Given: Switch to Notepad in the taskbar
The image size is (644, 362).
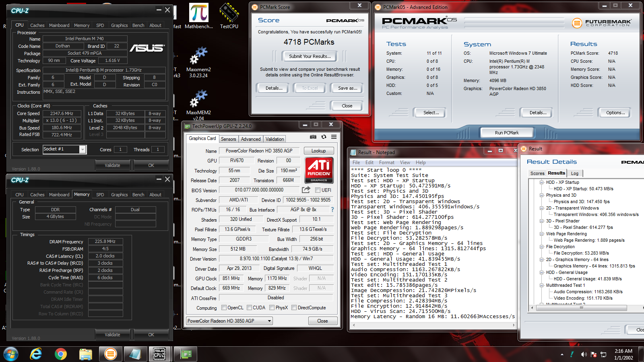Looking at the screenshot, I should pos(135,354).
